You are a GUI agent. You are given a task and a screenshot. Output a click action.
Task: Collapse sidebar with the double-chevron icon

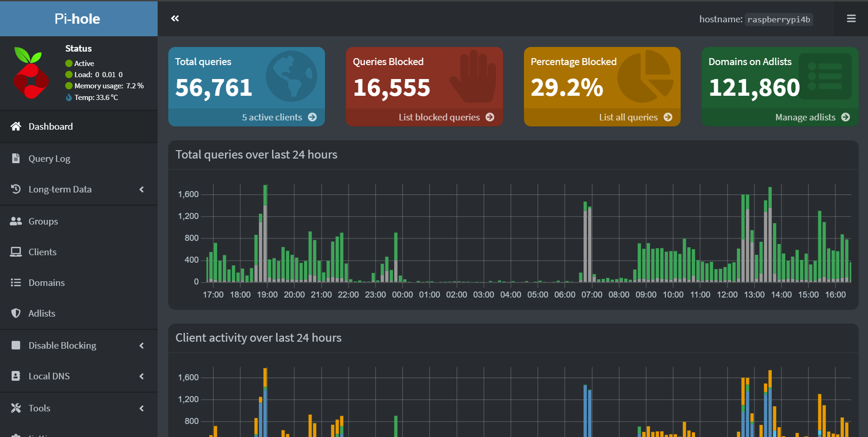click(x=175, y=19)
